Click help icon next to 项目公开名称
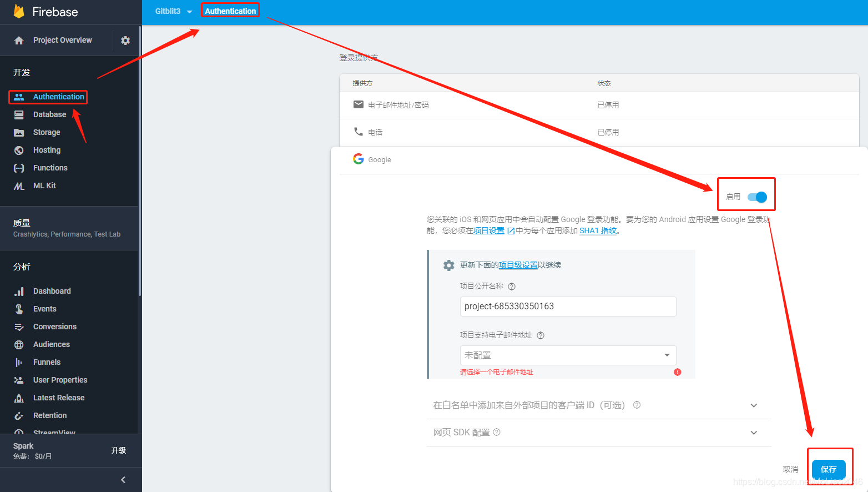This screenshot has width=868, height=492. (512, 287)
